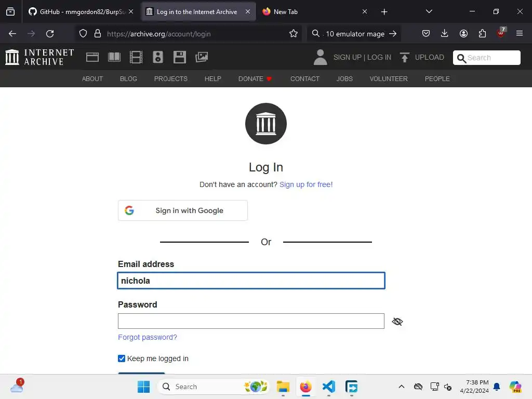Open the PEOPLE menu item
Viewport: 532px width, 399px height.
pyautogui.click(x=437, y=79)
